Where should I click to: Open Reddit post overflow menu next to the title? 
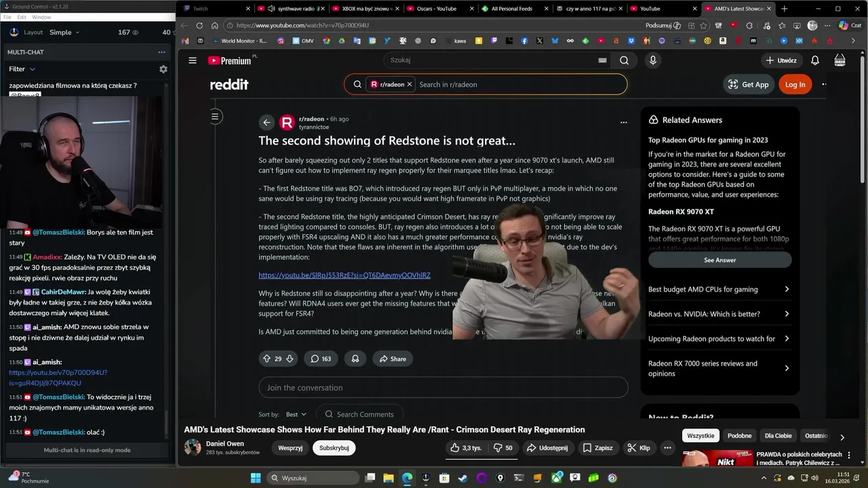coord(624,123)
